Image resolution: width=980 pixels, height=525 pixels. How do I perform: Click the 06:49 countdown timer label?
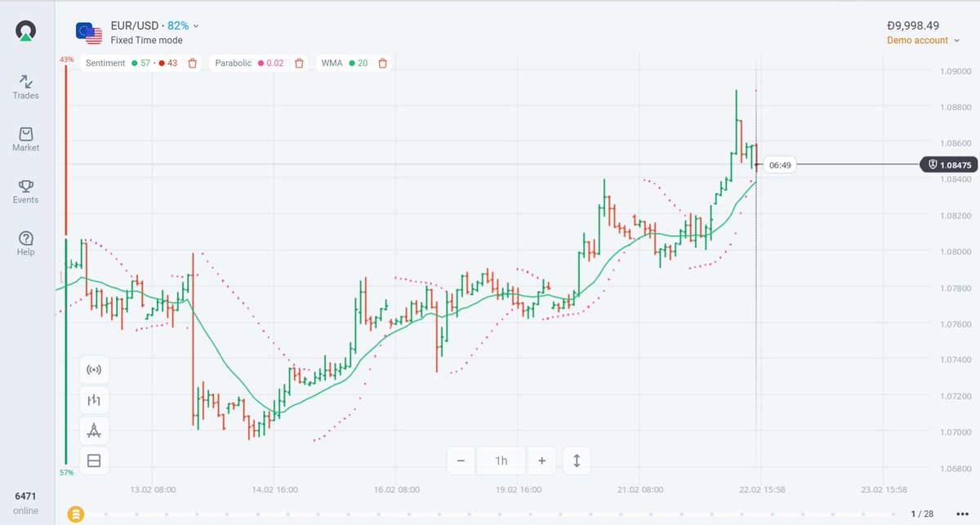pos(780,165)
